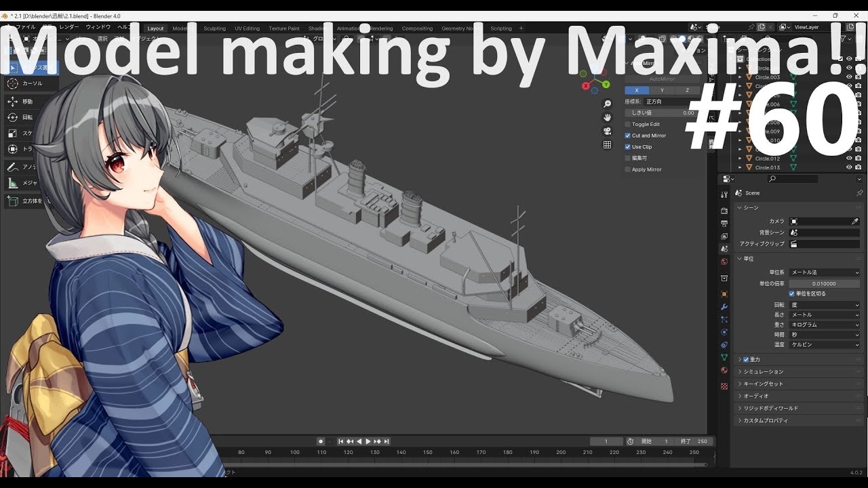Click しきい値 threshold slider field
The image size is (868, 488).
pyautogui.click(x=661, y=113)
